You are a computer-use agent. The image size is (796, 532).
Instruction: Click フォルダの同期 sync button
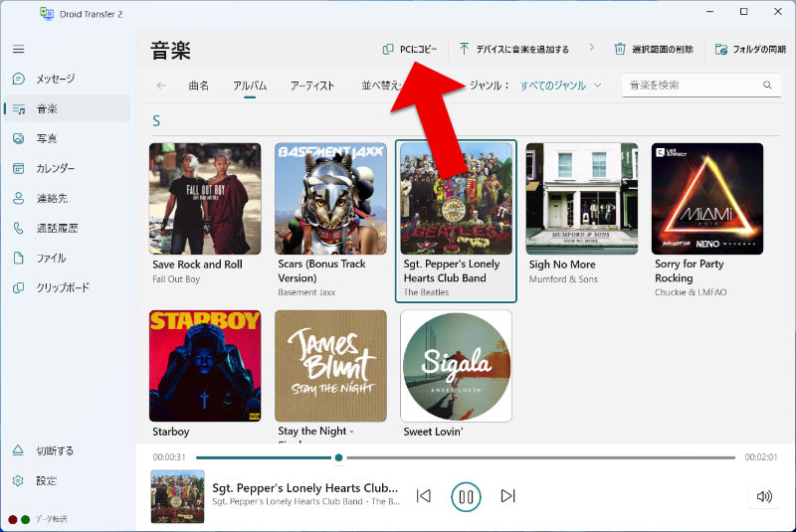(x=750, y=49)
